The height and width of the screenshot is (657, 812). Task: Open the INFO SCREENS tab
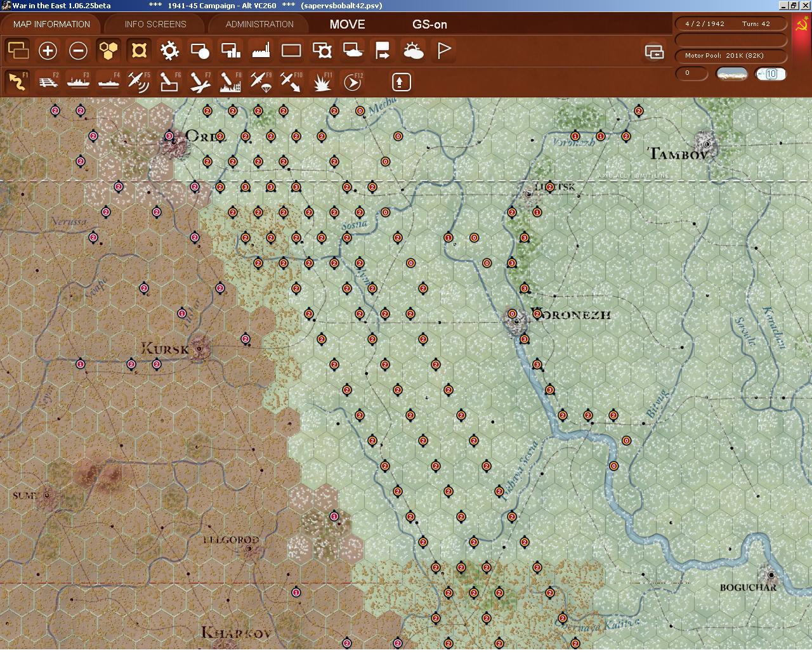(x=155, y=24)
